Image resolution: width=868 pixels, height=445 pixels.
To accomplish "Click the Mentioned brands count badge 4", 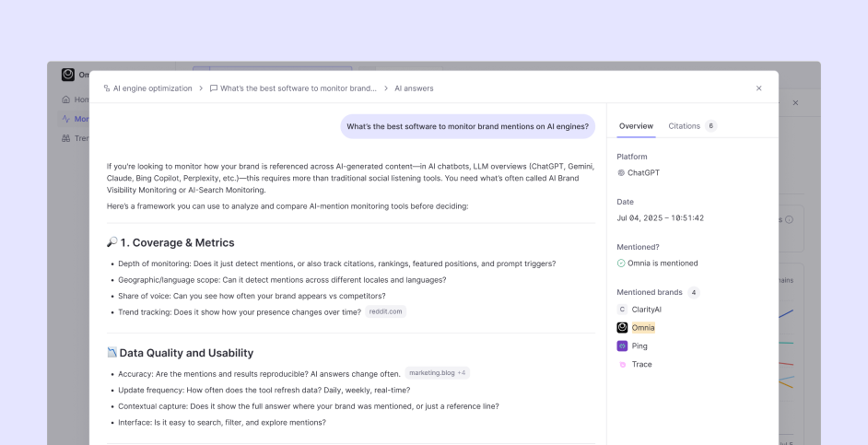I will (694, 292).
